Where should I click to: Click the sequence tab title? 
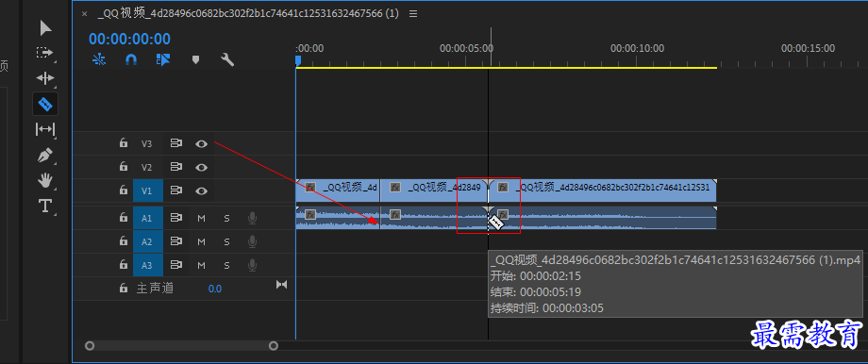tap(248, 14)
